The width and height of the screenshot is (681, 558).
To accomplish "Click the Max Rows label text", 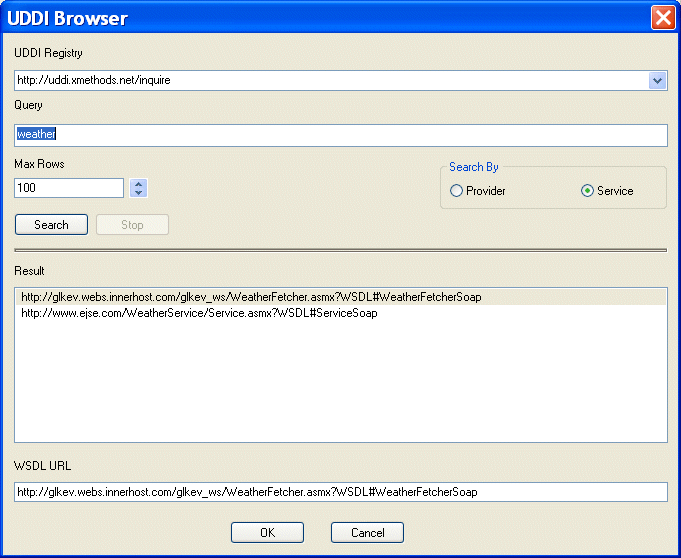I will coord(39,163).
